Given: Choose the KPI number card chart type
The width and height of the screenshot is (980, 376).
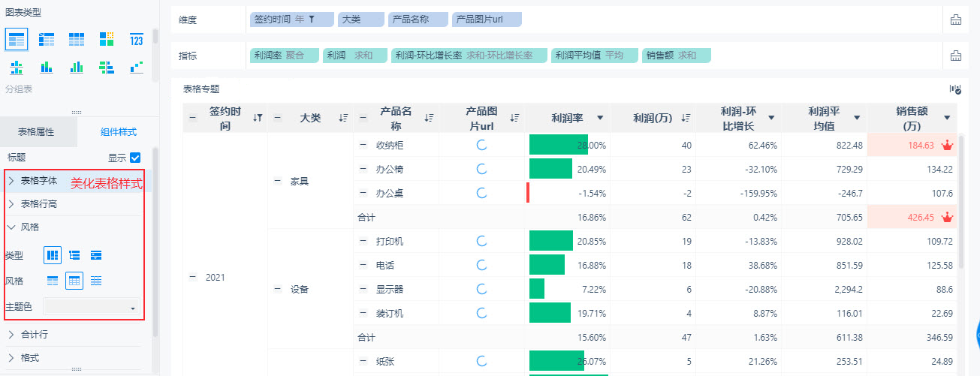Looking at the screenshot, I should coord(136,39).
